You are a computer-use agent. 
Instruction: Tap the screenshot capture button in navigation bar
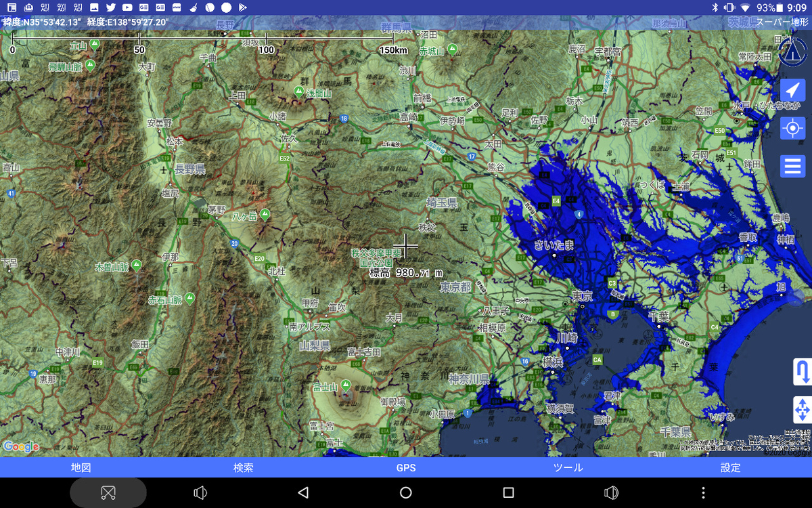click(x=108, y=492)
